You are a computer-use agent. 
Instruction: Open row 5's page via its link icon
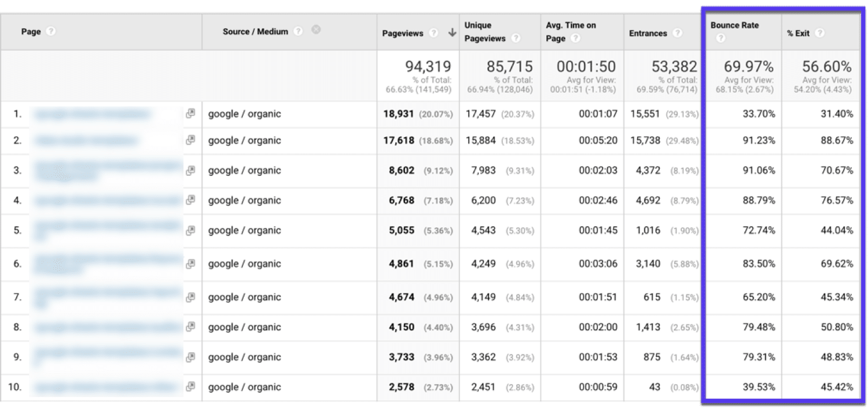click(x=191, y=230)
